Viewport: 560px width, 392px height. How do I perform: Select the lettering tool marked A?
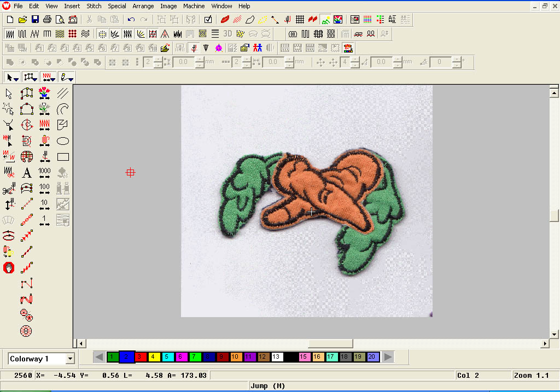point(27,173)
